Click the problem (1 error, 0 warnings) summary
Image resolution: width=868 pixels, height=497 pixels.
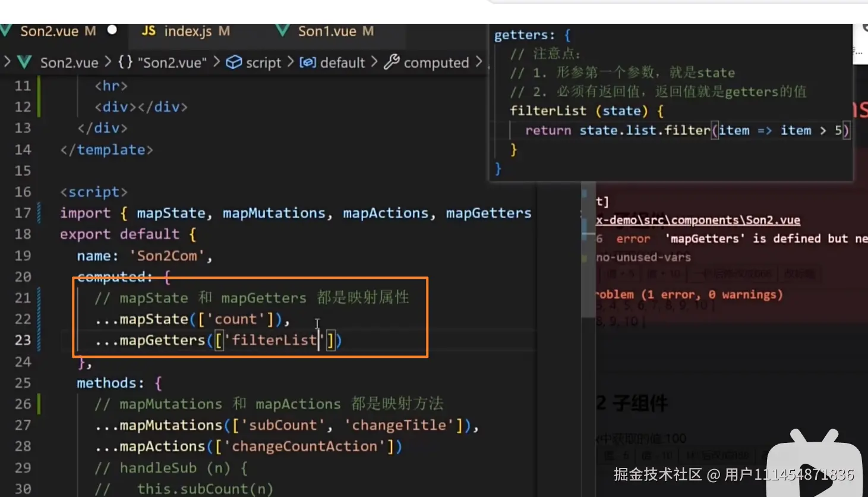point(689,295)
